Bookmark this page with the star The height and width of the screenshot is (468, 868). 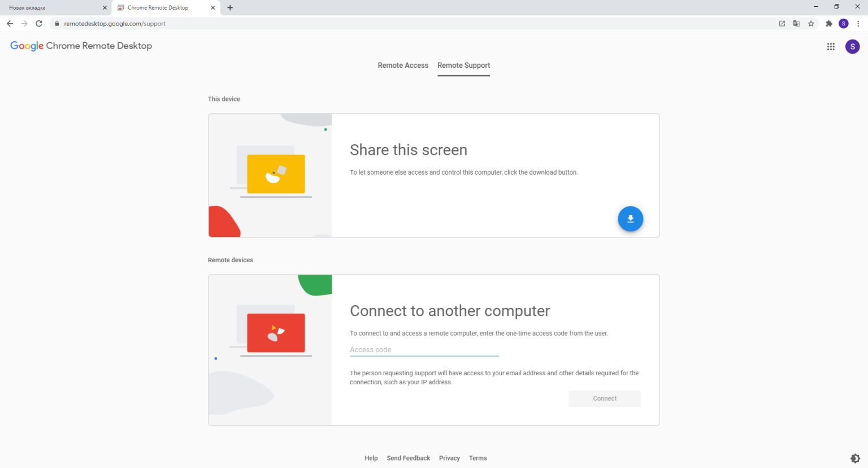point(811,24)
